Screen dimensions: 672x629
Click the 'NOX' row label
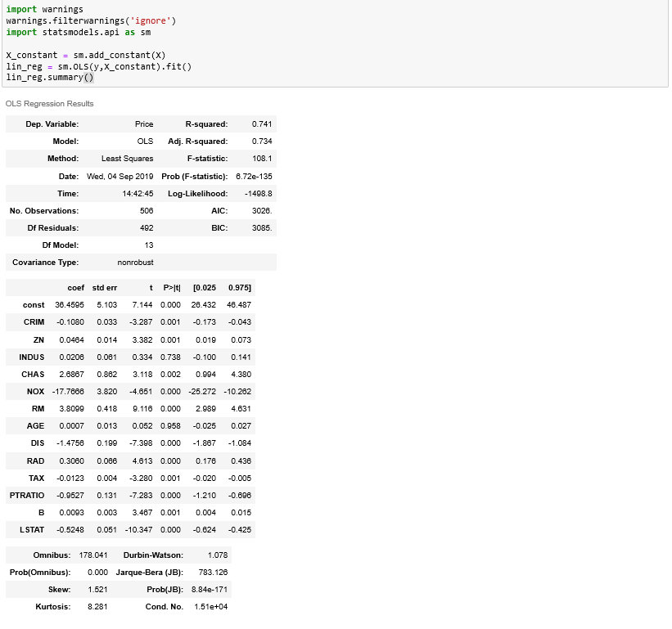[x=35, y=391]
